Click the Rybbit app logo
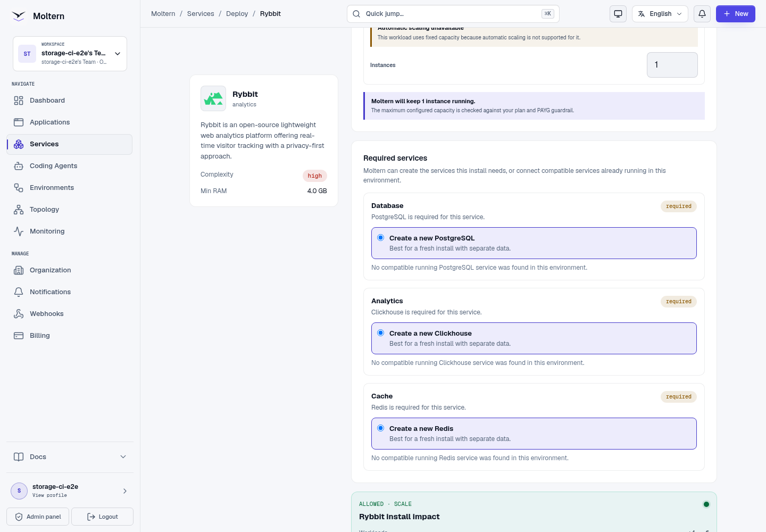Screen dimensions: 766x532 click(213, 98)
